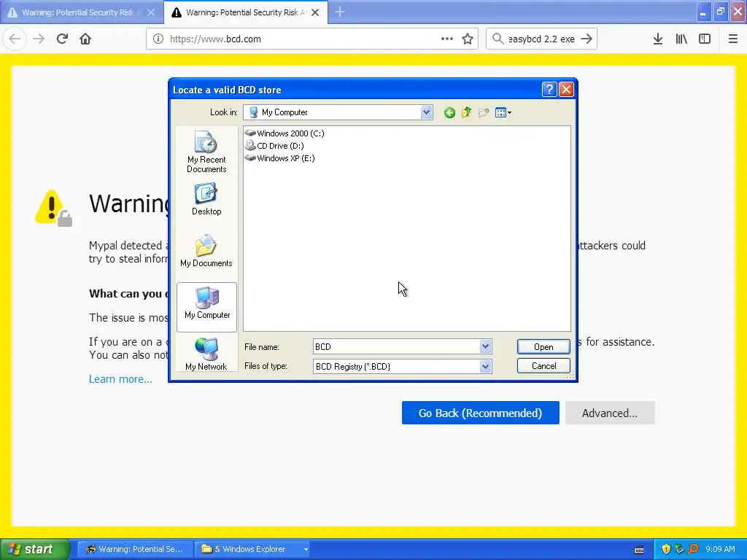
Task: Expand the Look in dropdown
Action: click(426, 112)
